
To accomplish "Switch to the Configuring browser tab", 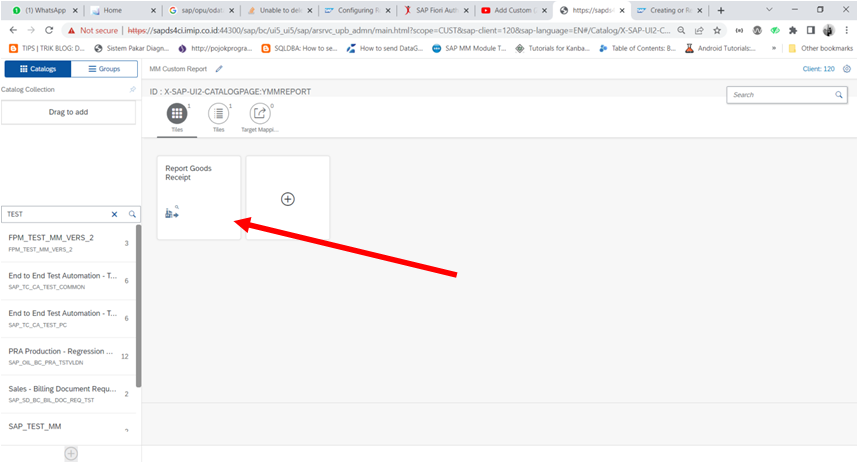I will (x=357, y=10).
